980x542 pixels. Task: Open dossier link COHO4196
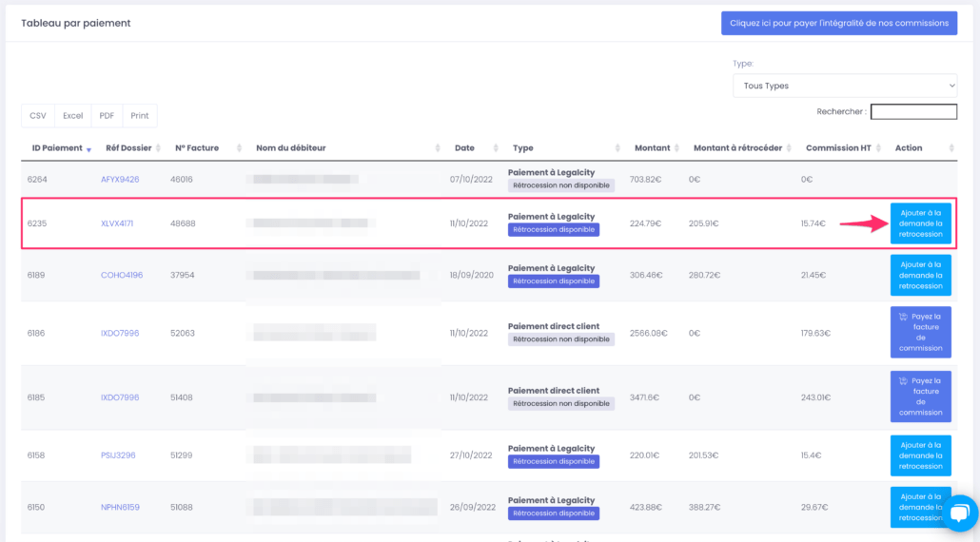[122, 275]
